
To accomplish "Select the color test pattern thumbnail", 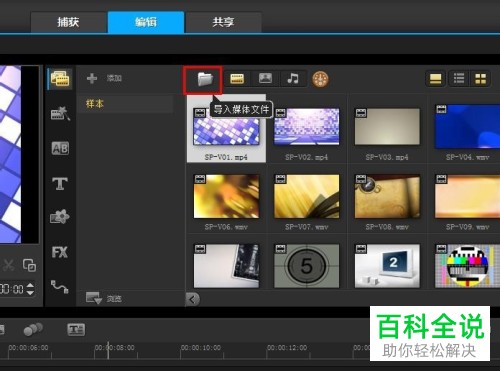I will click(x=467, y=266).
